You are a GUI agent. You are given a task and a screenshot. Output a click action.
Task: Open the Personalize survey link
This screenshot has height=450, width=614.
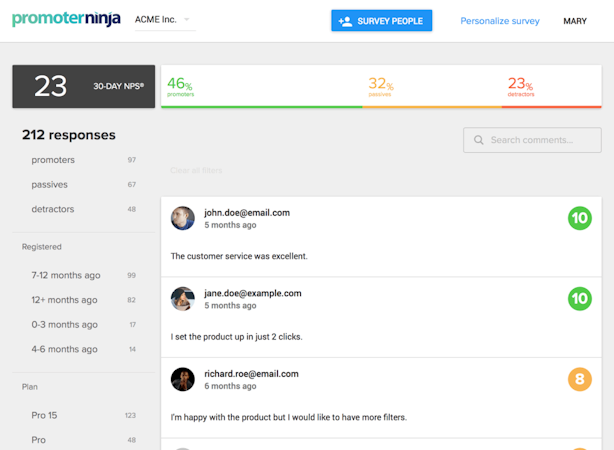[499, 21]
